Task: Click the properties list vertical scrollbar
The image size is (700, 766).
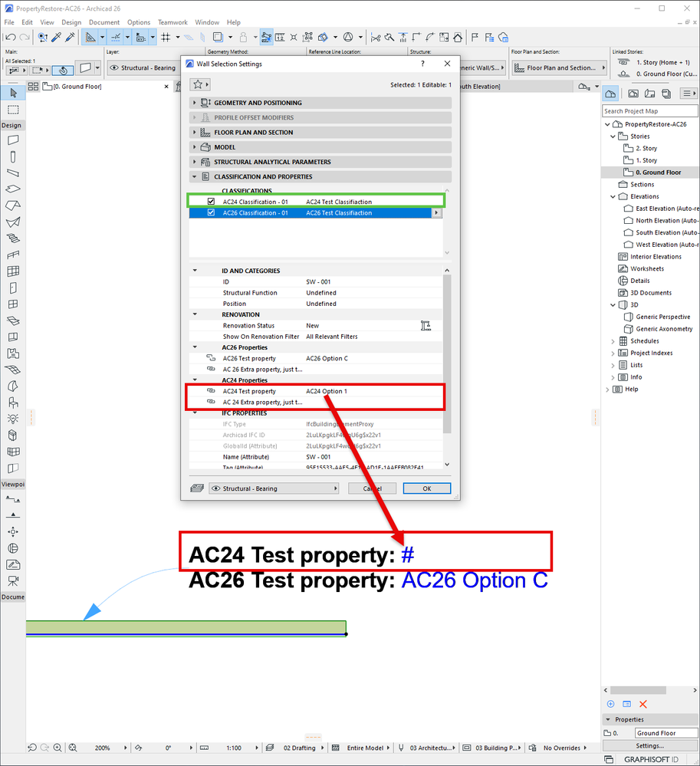Action: [447, 353]
